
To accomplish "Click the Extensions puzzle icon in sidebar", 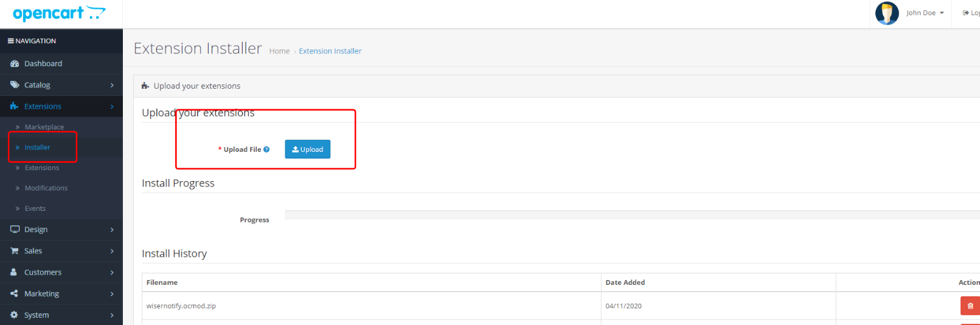I will tap(15, 106).
